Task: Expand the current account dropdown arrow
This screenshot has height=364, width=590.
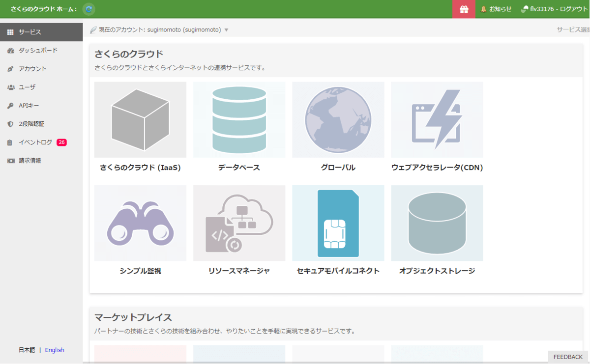Action: [x=226, y=30]
